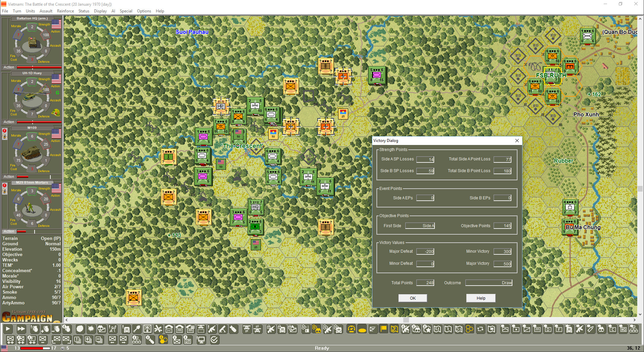Select the Battalion HQ tank picture

[33, 43]
